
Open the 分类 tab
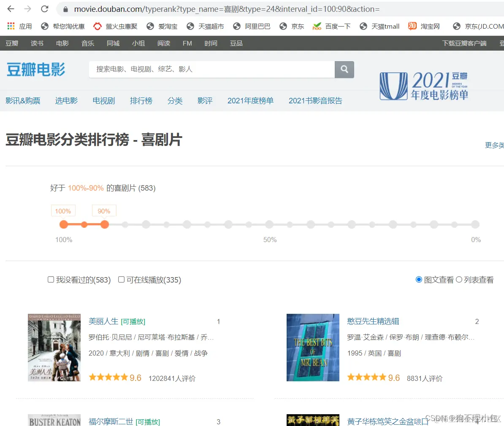tap(175, 100)
